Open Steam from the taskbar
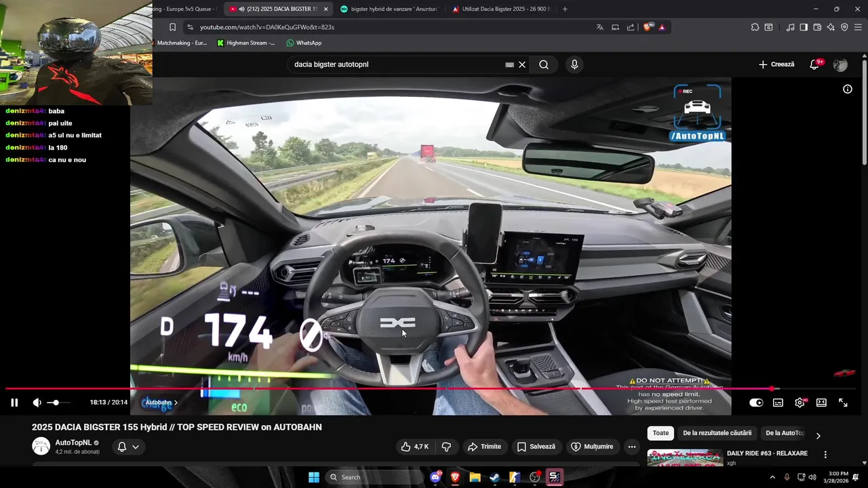Screen dimensions: 868x488 point(494,477)
